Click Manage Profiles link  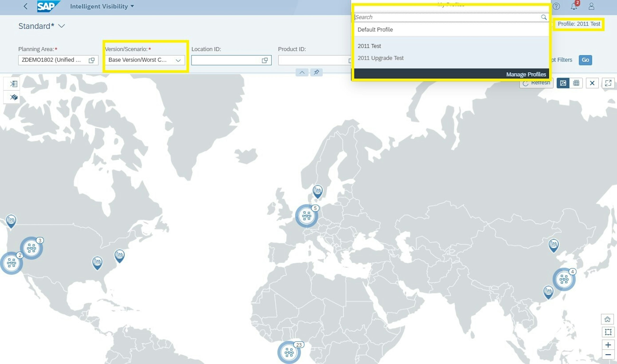coord(526,74)
